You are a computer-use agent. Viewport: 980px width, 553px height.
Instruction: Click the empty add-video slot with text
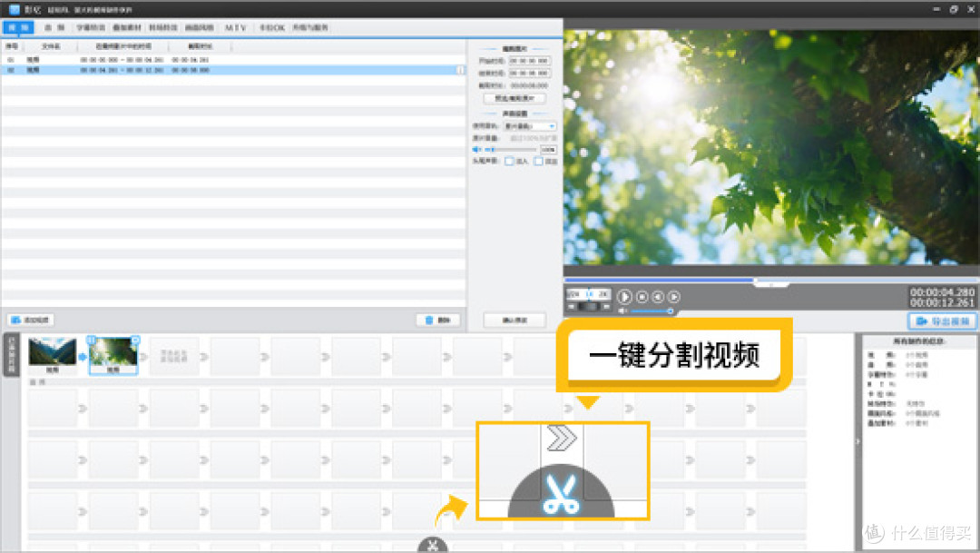pos(173,356)
